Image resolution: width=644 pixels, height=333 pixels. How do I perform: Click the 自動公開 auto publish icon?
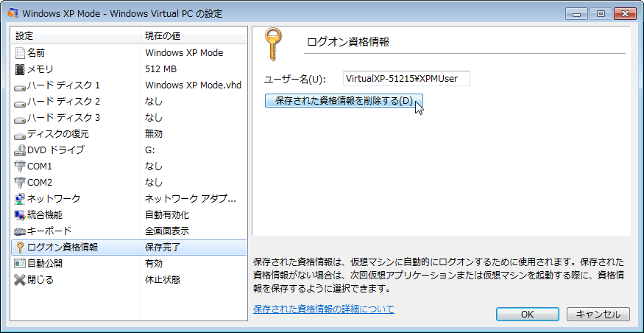click(20, 264)
